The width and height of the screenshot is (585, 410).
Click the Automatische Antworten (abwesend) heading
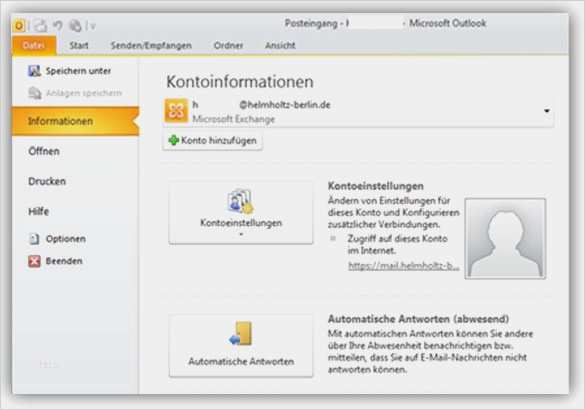coord(418,319)
